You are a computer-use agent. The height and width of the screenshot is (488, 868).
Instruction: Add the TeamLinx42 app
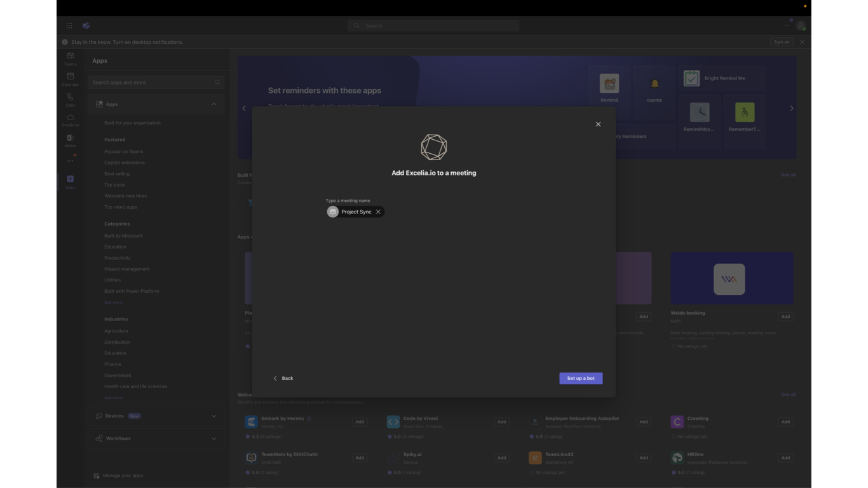644,457
